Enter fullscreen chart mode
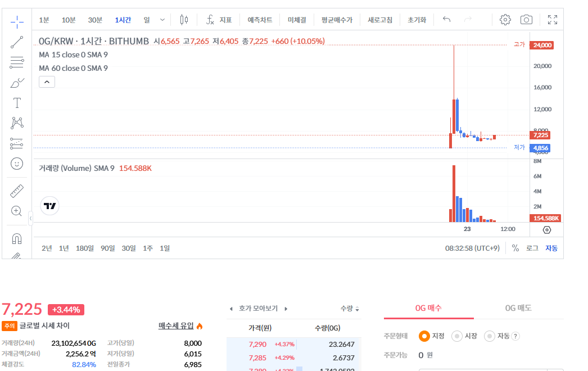The width and height of the screenshot is (588, 371). pyautogui.click(x=553, y=20)
